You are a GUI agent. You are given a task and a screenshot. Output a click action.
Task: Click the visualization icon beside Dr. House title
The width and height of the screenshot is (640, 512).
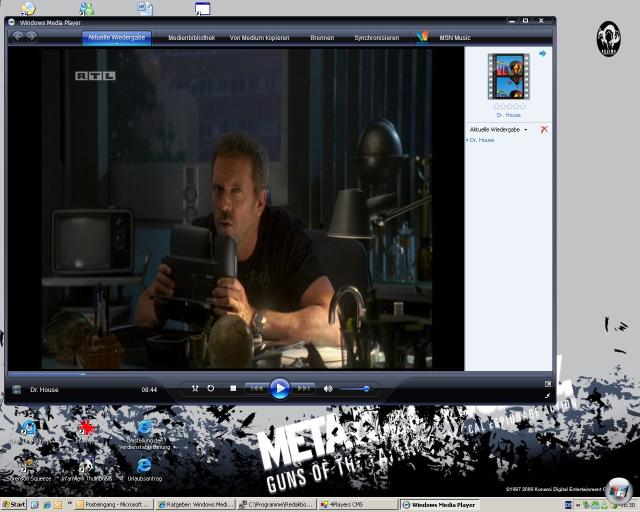point(16,390)
